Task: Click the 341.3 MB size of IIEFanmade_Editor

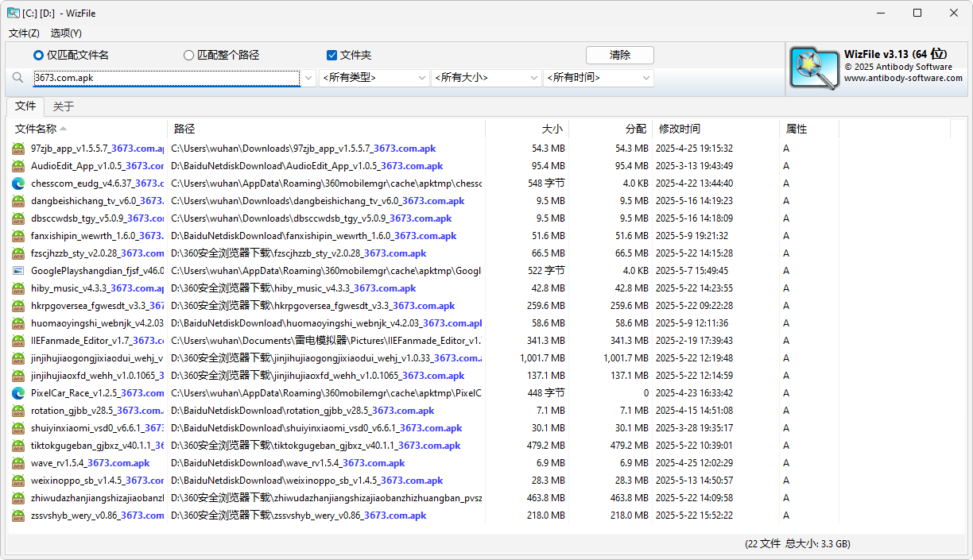Action: coord(546,341)
